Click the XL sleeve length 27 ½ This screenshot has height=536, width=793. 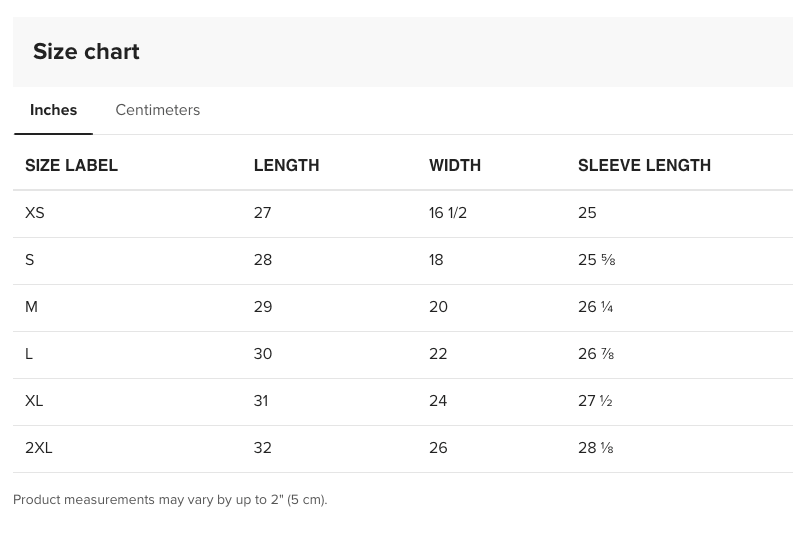coord(595,401)
